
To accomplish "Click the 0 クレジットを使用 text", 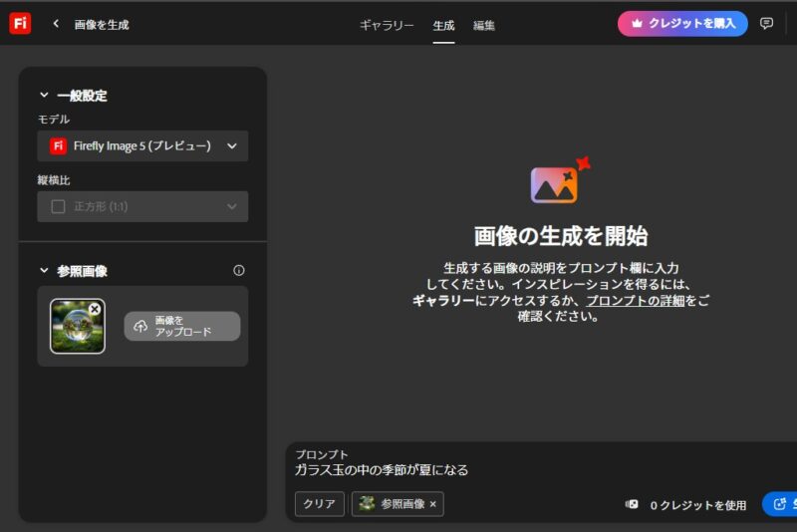I will 698,505.
